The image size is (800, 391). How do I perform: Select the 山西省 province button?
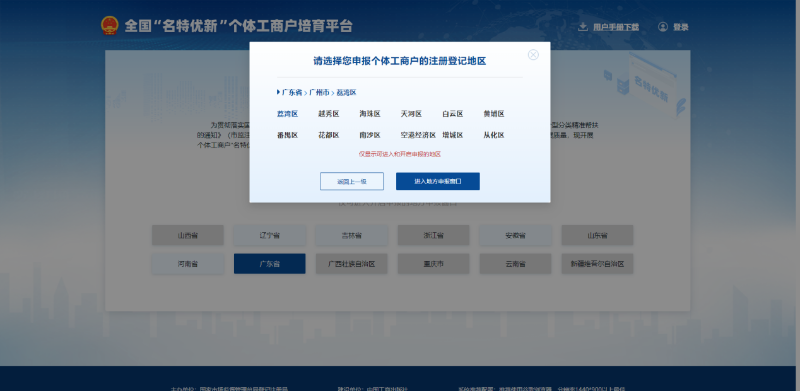[188, 235]
